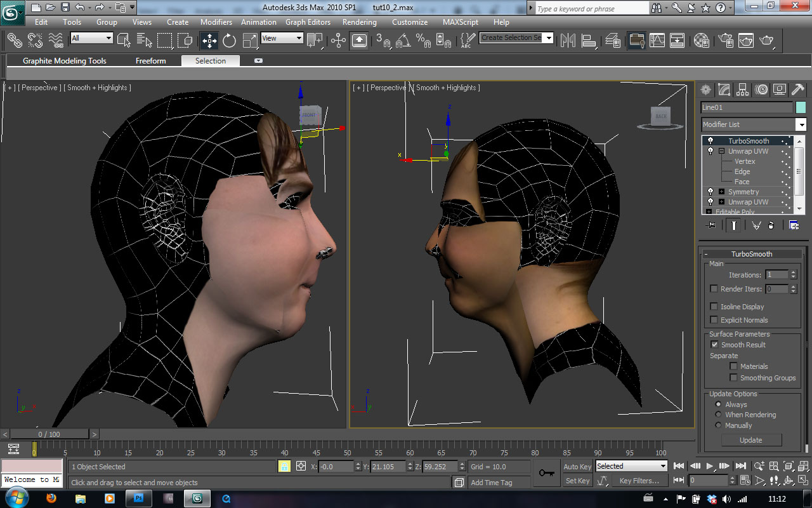Click the Select by Name tool

145,41
